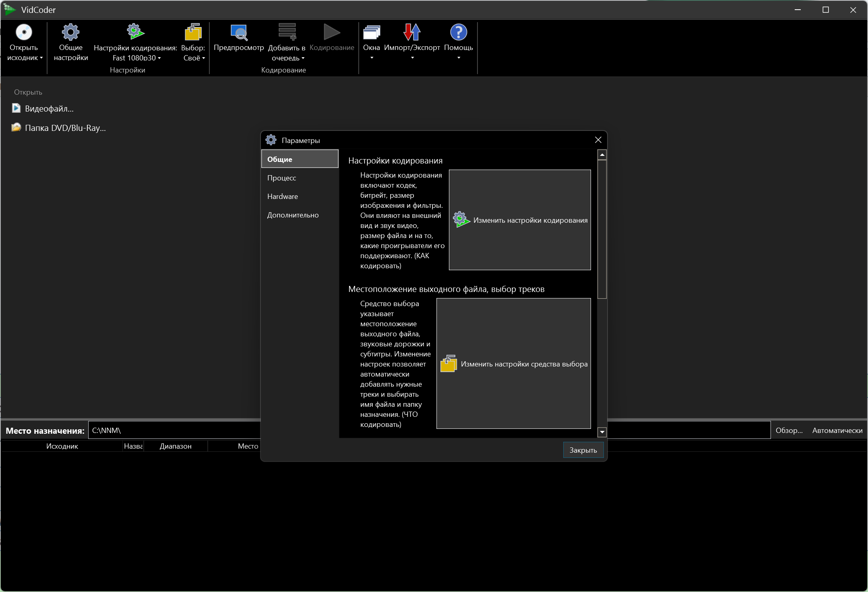Expand the Добавить в очередь dropdown arrow
The image size is (868, 592).
(x=303, y=58)
